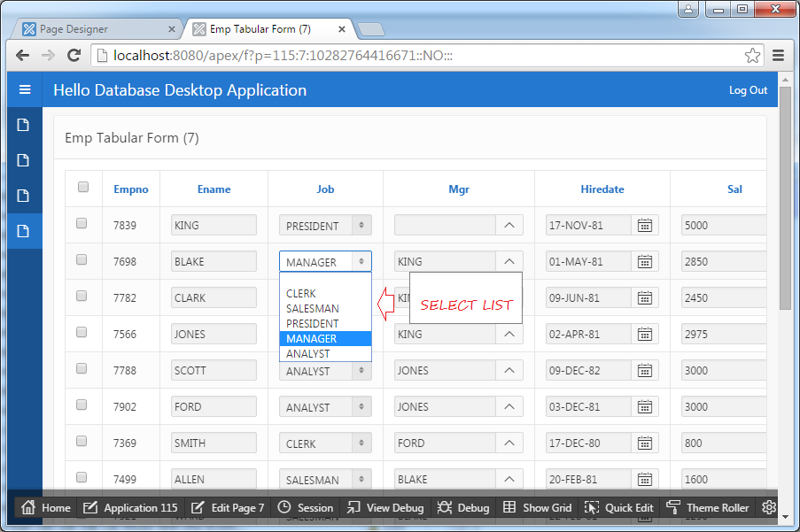The width and height of the screenshot is (800, 532).
Task: Open calendar picker for 09-DEC-82 hiredate
Action: click(x=645, y=371)
